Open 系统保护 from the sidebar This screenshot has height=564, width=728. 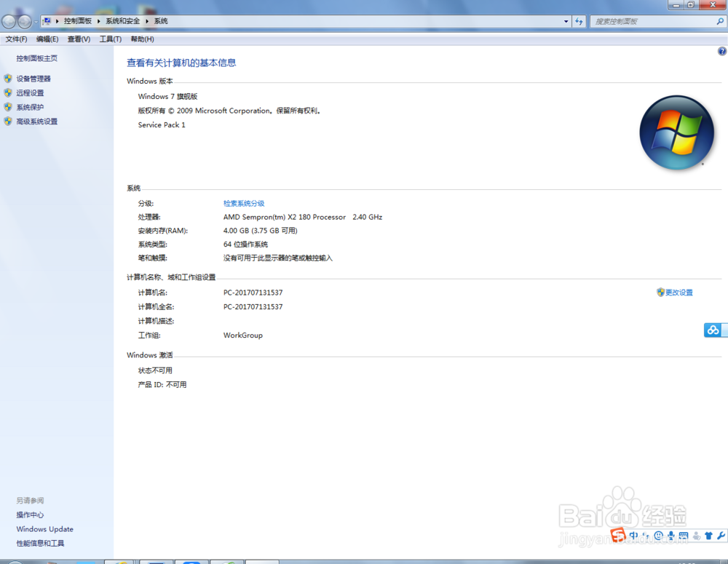coord(30,107)
